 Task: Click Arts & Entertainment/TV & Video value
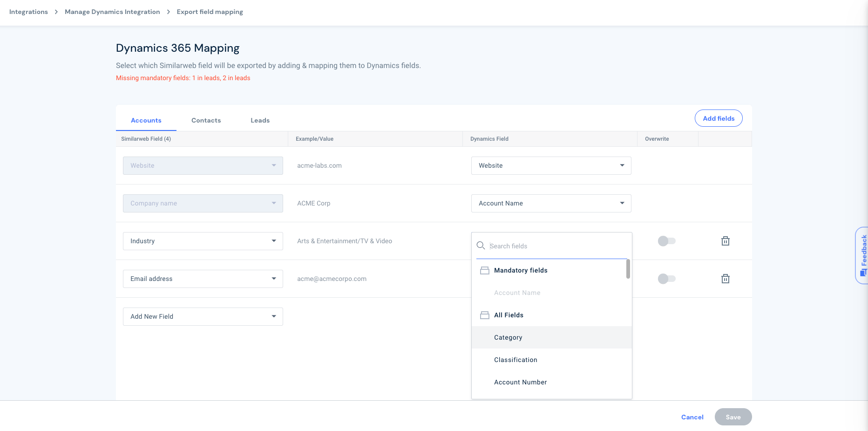point(345,241)
